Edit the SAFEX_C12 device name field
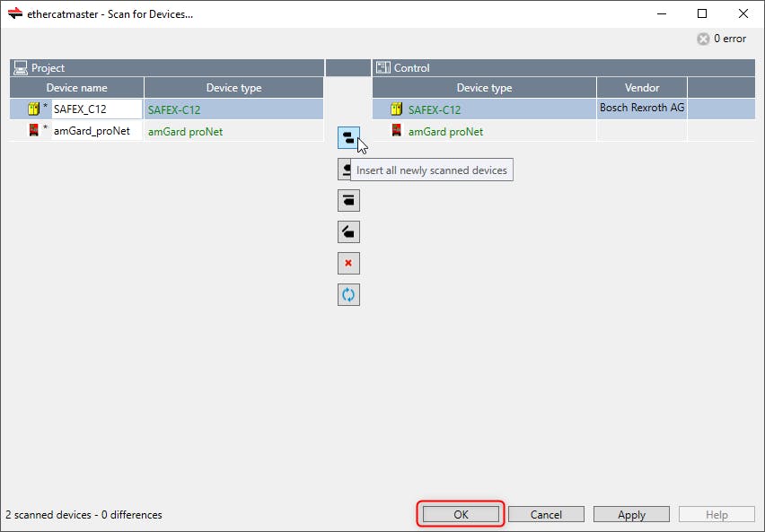This screenshot has width=765, height=532. [97, 109]
